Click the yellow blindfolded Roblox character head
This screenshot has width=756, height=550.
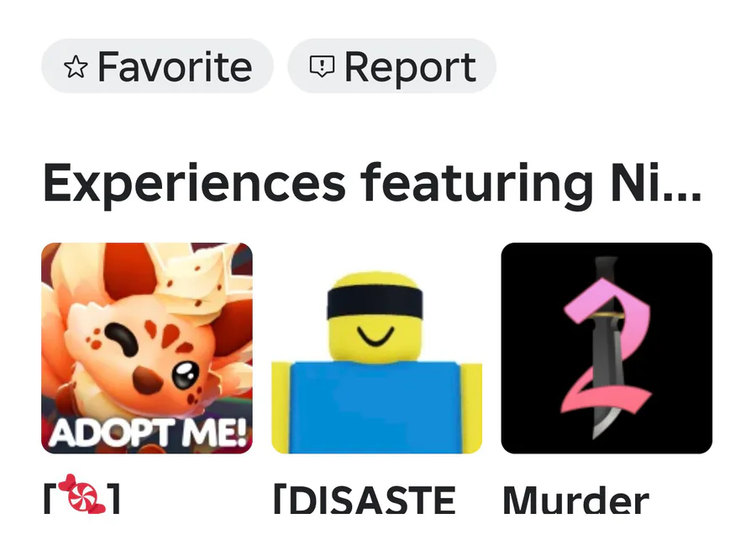click(375, 317)
